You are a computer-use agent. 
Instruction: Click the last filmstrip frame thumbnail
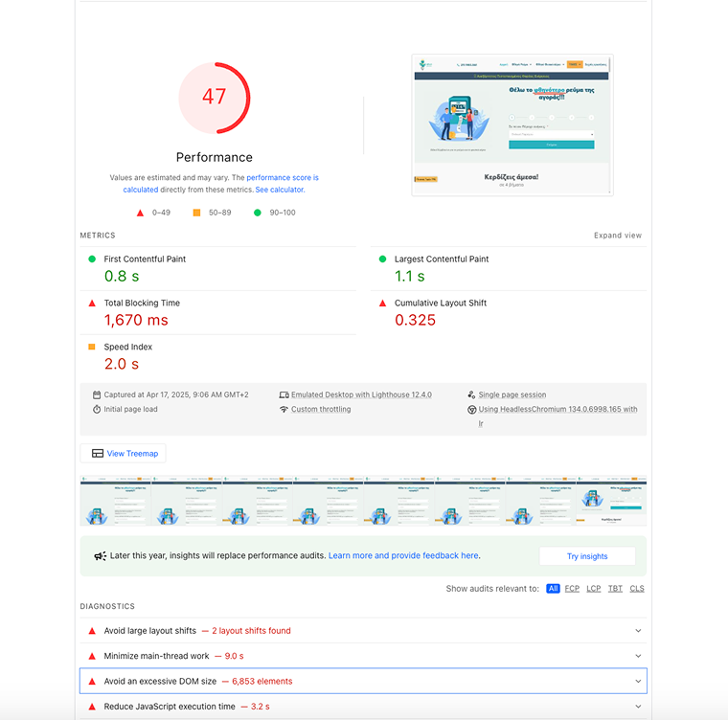pos(611,501)
